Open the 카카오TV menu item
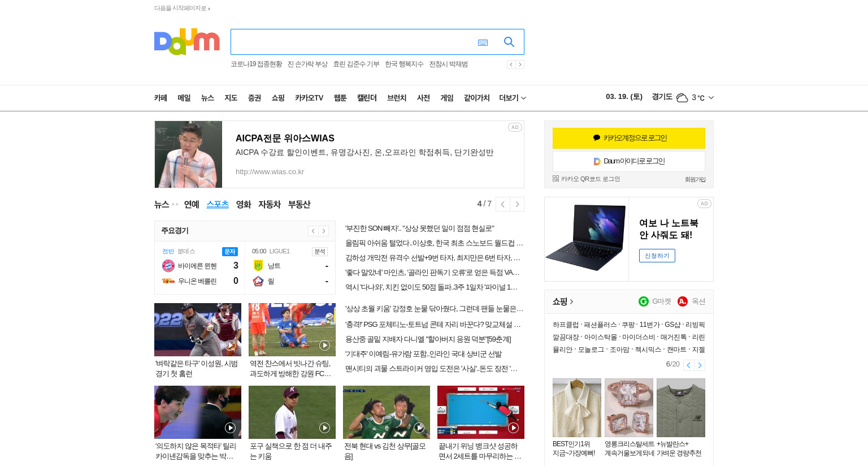 (309, 98)
